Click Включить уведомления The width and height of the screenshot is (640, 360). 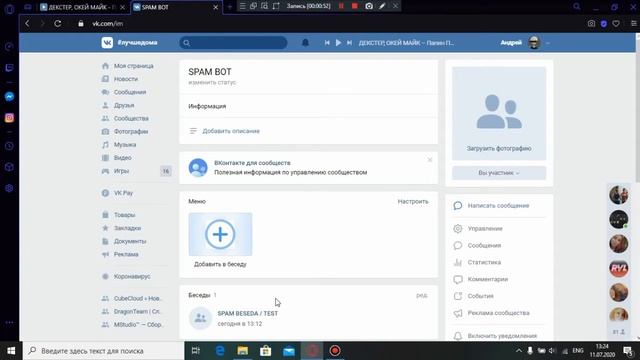[x=502, y=336]
